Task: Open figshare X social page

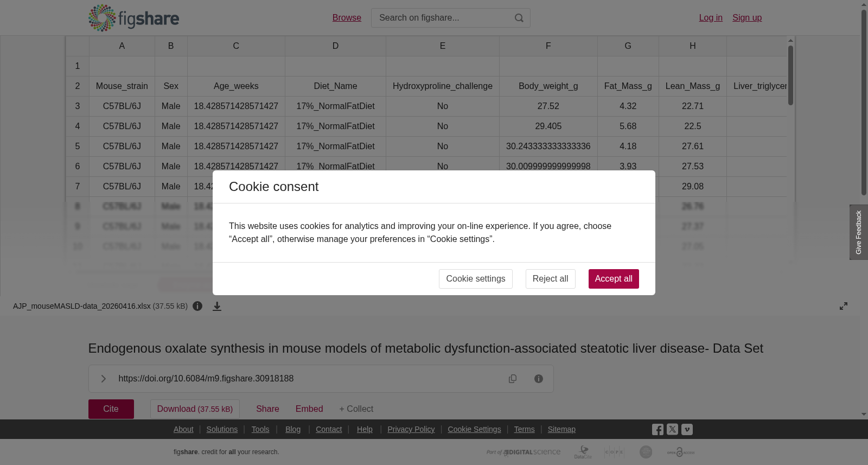Action: click(x=672, y=429)
